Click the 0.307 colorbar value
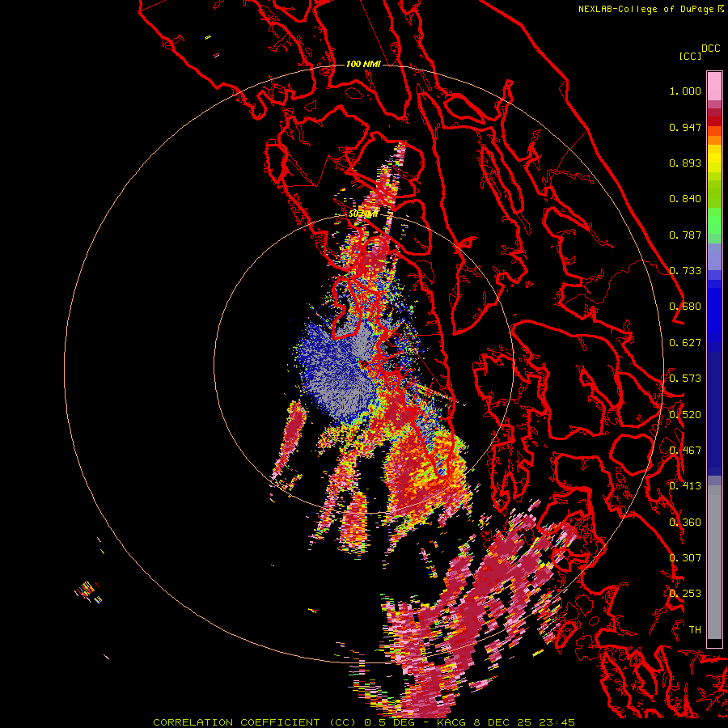728x728 pixels. pos(685,558)
